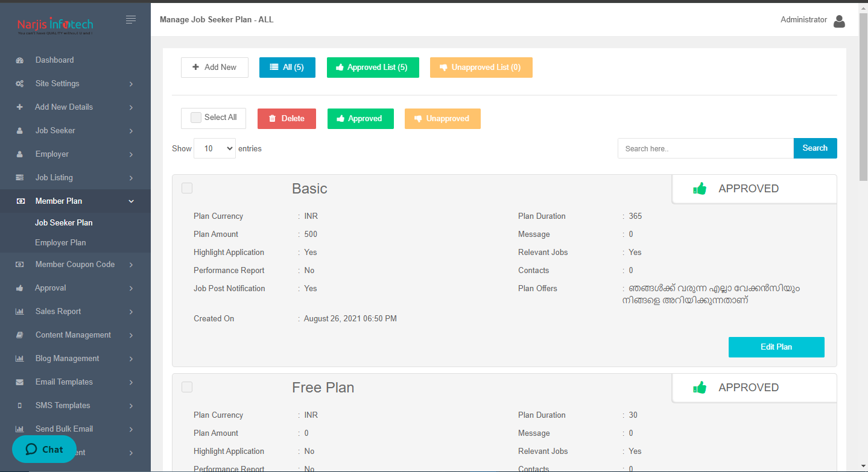Click the SMS Templates phone icon
Image resolution: width=868 pixels, height=472 pixels.
(20, 406)
